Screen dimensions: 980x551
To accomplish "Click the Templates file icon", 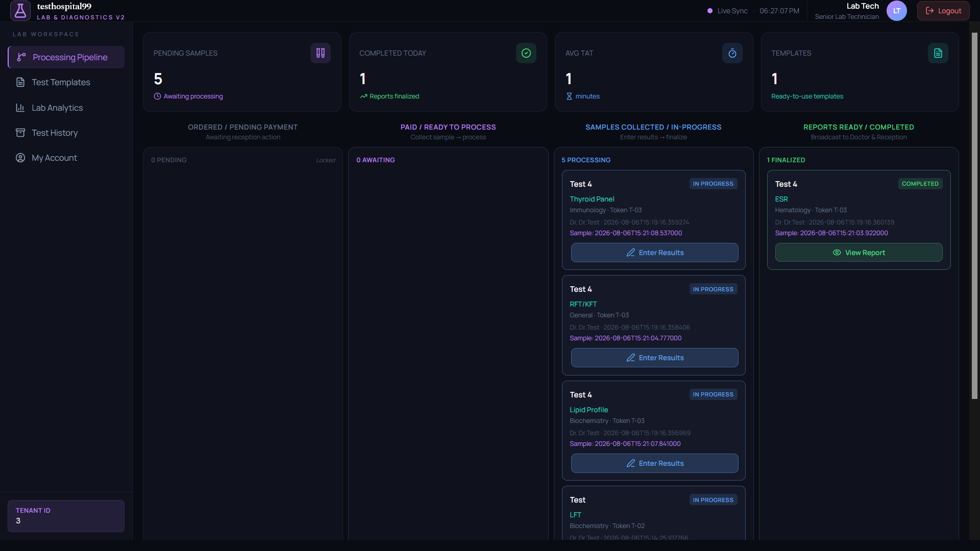I will 938,53.
